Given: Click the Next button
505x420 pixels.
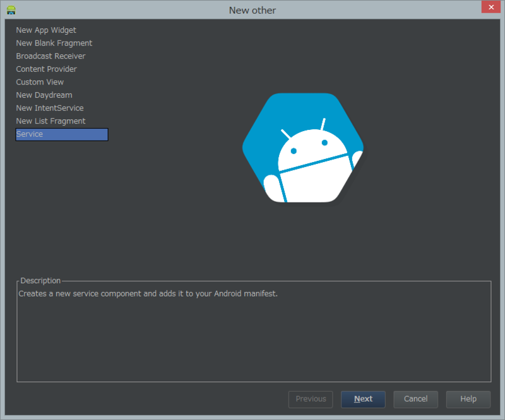Looking at the screenshot, I should click(363, 399).
